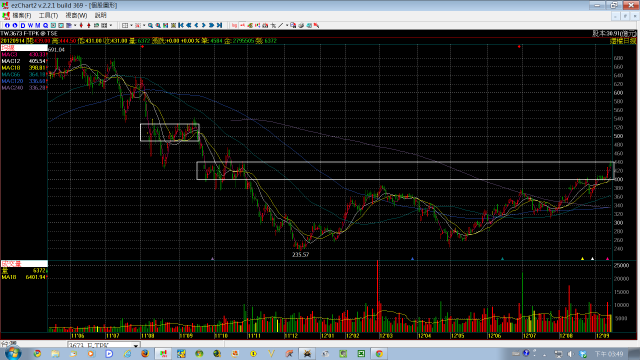Image resolution: width=640 pixels, height=360 pixels.
Task: Click the MA 12 indicator label
Action: (11, 61)
